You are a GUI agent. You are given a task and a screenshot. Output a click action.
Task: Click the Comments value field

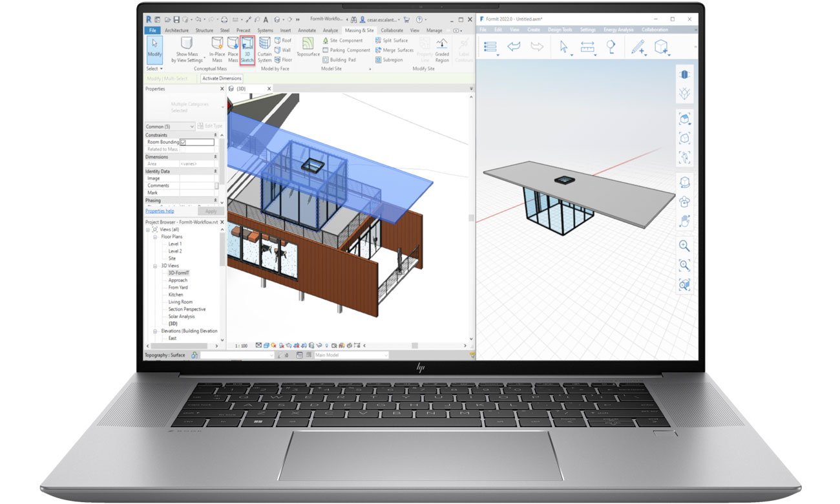click(197, 185)
